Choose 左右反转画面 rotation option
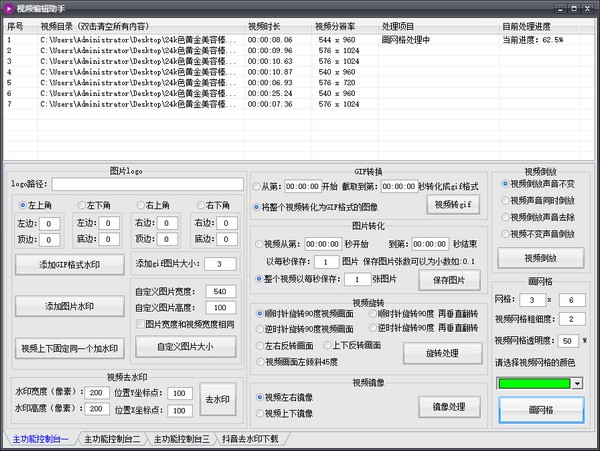This screenshot has width=600, height=451. (259, 345)
